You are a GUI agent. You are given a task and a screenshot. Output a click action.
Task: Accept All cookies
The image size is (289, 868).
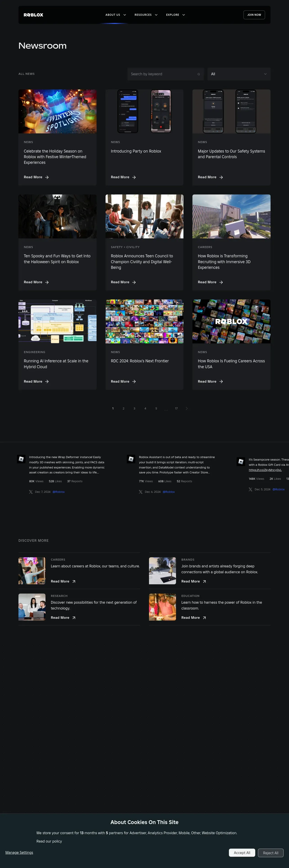tap(242, 853)
